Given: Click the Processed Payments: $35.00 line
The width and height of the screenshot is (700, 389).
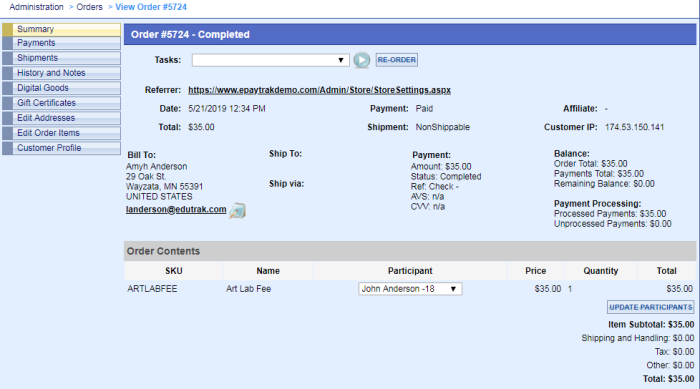Looking at the screenshot, I should pos(610,214).
